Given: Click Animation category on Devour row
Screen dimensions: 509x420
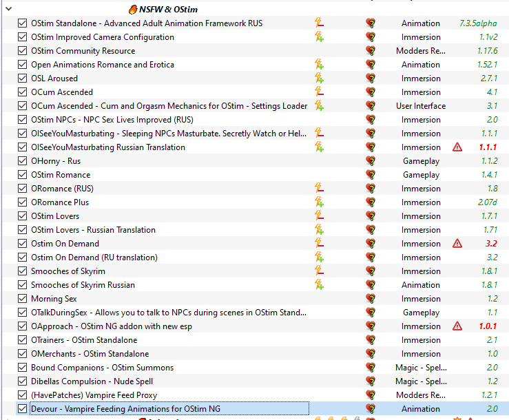Looking at the screenshot, I should (x=421, y=409).
